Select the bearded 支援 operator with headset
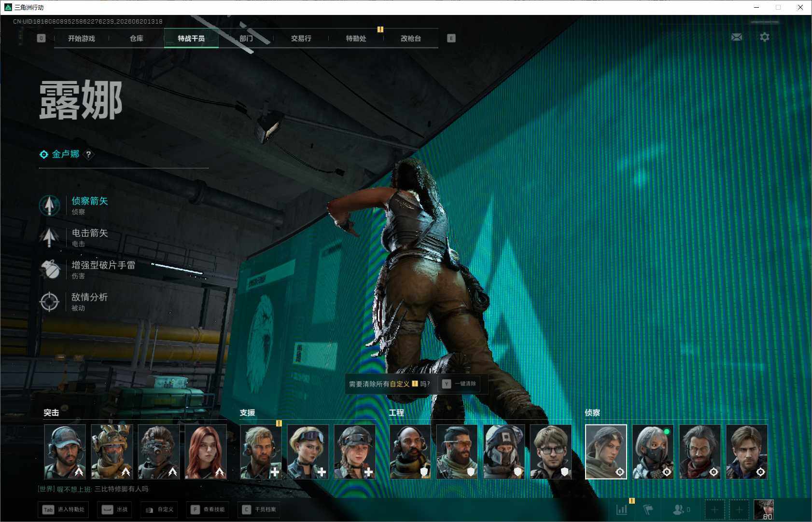812x522 pixels. 261,452
